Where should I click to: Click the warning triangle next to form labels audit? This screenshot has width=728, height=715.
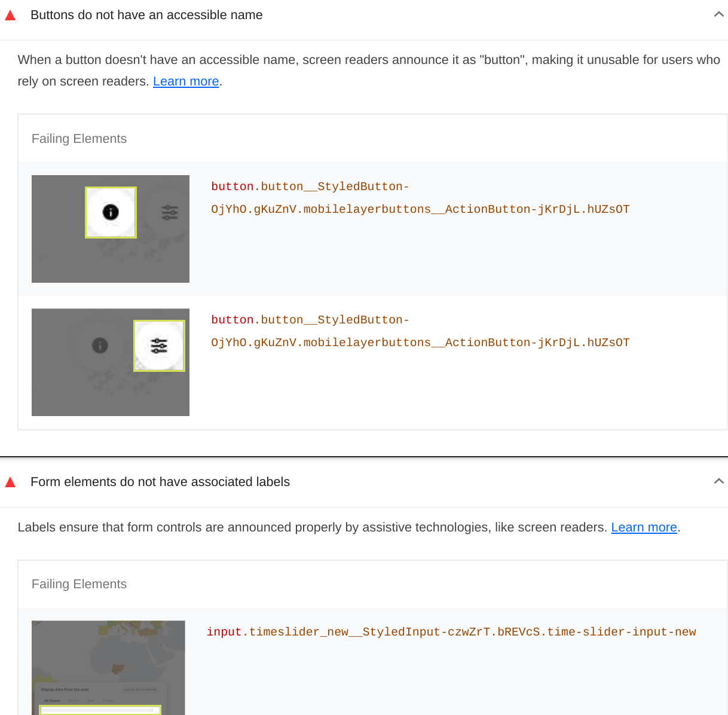tap(10, 481)
